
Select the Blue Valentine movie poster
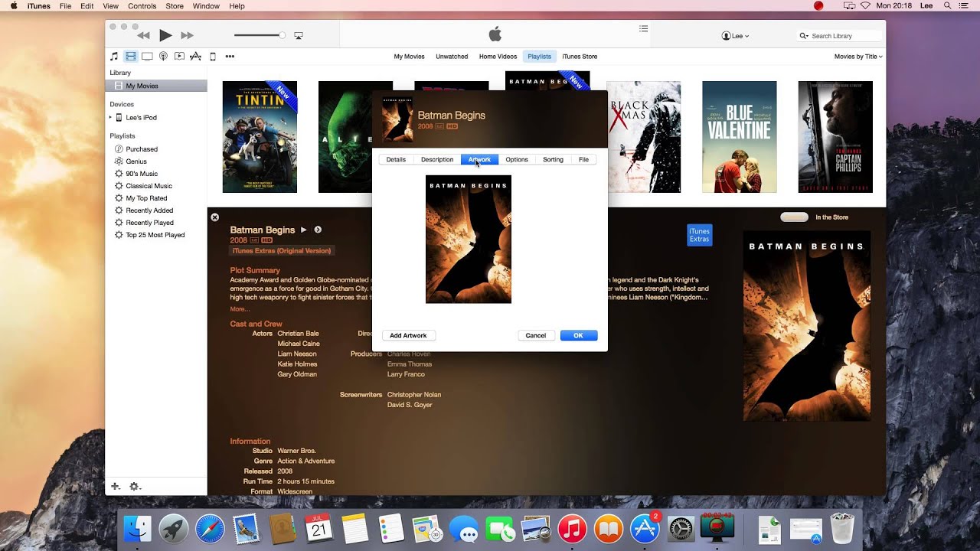(x=740, y=137)
